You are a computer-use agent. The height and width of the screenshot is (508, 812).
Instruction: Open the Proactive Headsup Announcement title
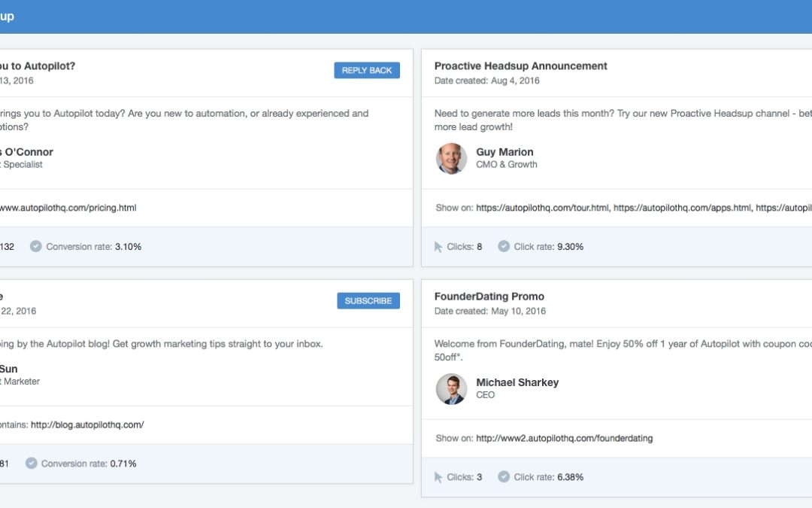[x=520, y=65]
